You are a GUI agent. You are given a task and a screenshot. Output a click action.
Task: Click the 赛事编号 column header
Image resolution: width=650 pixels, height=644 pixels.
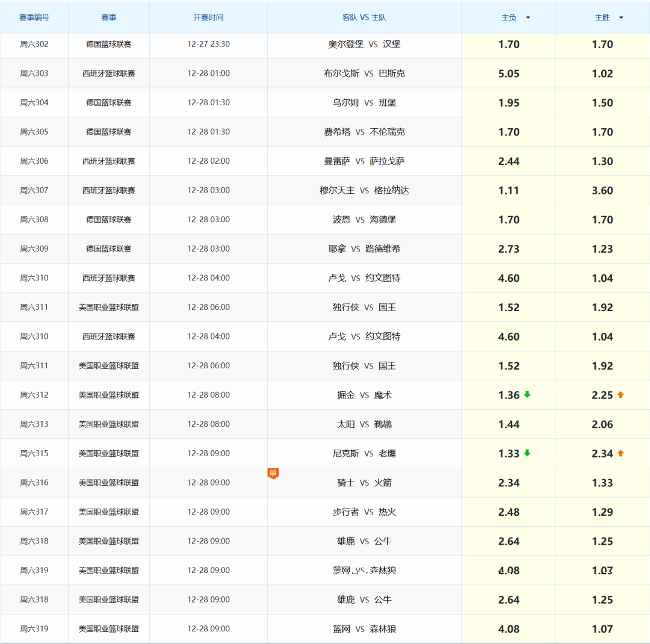(x=34, y=17)
